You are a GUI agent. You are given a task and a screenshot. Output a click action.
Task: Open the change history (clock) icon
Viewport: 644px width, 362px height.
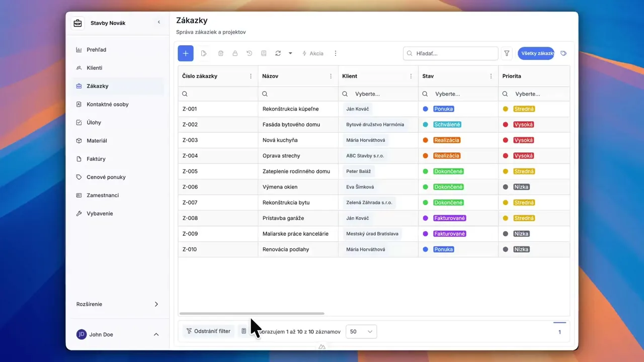(249, 53)
